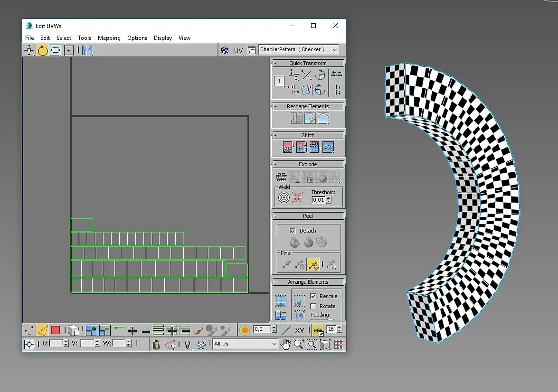The width and height of the screenshot is (558, 392).
Task: Click spinner beside the 16 value
Action: tap(340, 329)
